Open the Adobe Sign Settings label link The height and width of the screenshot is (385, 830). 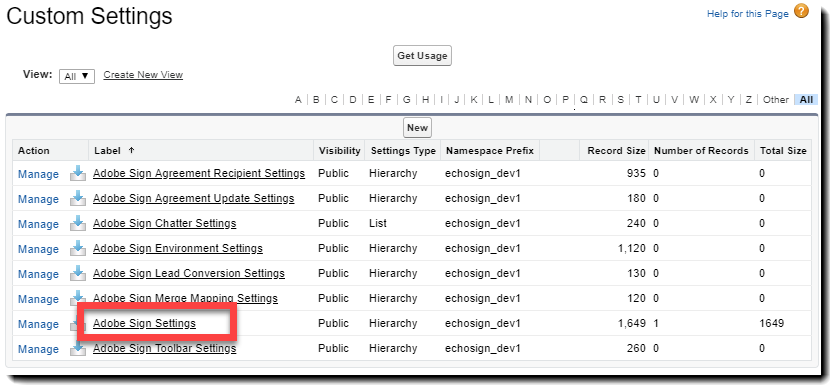(145, 323)
